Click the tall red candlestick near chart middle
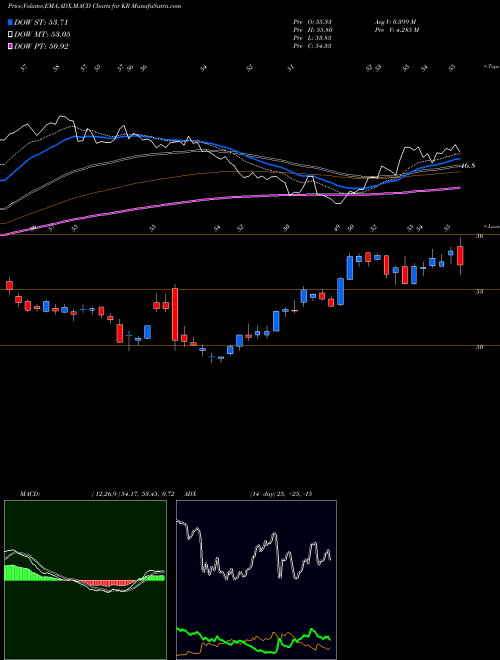 pyautogui.click(x=175, y=314)
